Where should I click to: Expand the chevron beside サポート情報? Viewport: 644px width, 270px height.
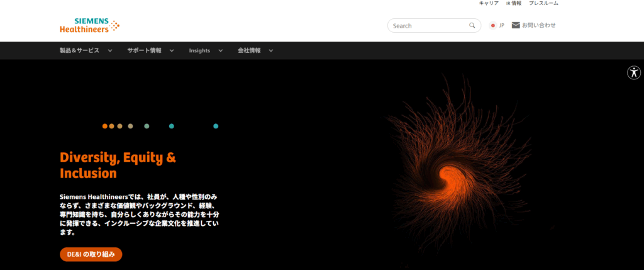[x=172, y=50]
